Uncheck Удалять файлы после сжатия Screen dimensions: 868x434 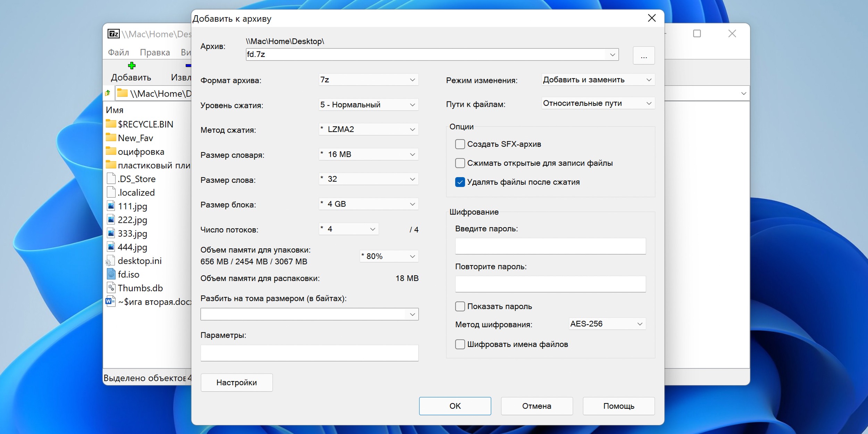pyautogui.click(x=460, y=182)
